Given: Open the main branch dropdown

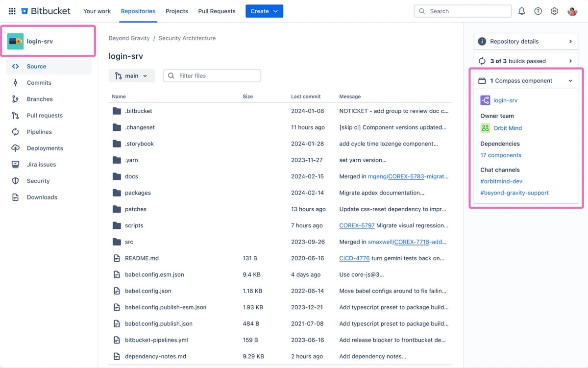Looking at the screenshot, I should coord(132,76).
